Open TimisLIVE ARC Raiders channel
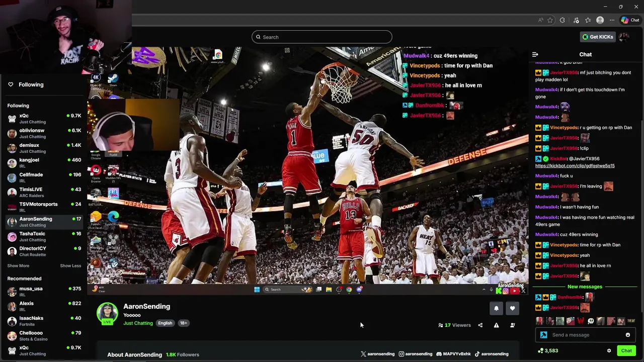Image resolution: width=644 pixels, height=362 pixels. (x=44, y=192)
